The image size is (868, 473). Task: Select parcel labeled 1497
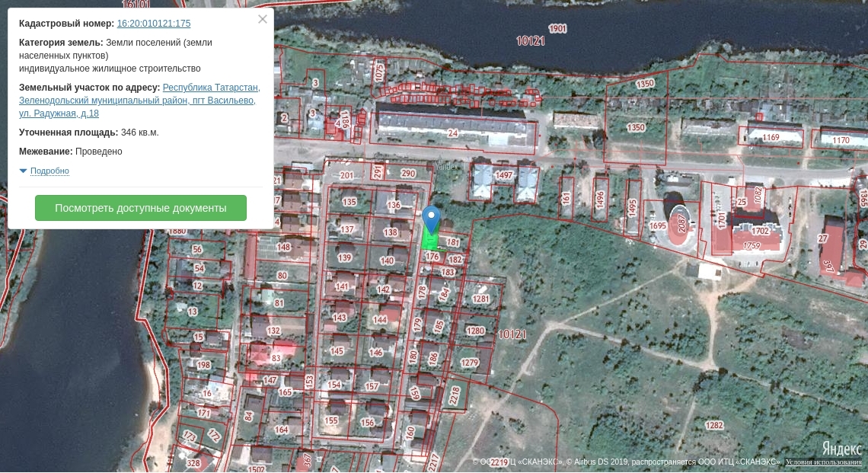[504, 175]
